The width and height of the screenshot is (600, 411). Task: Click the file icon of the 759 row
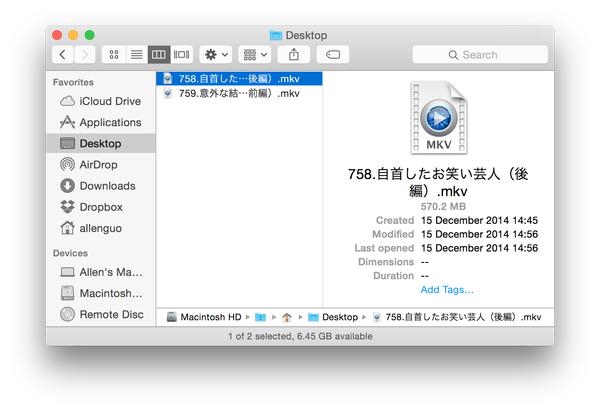(168, 93)
